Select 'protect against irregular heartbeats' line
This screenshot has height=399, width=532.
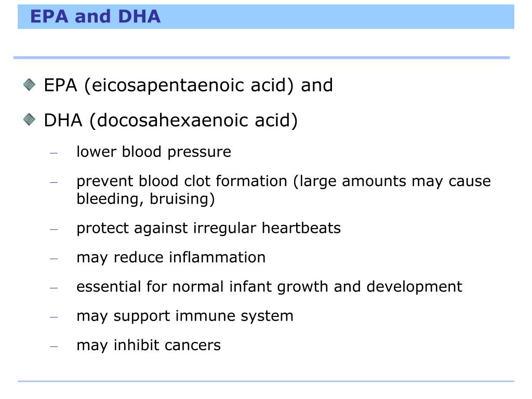(209, 228)
